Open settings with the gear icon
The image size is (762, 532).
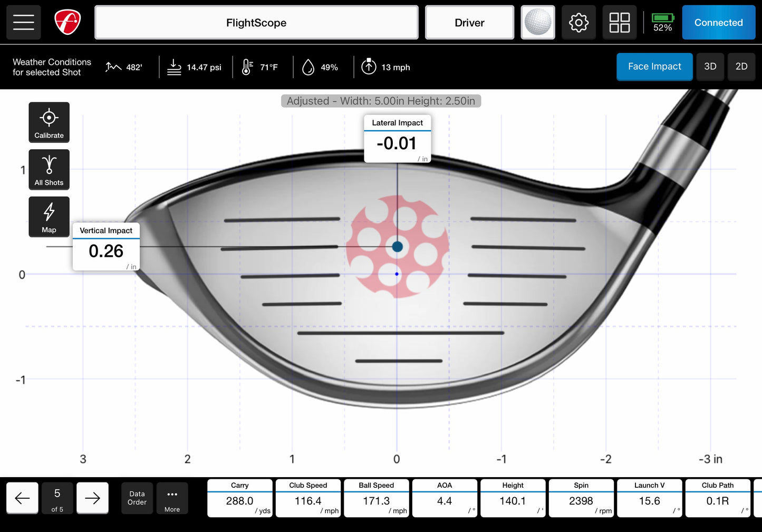(578, 23)
